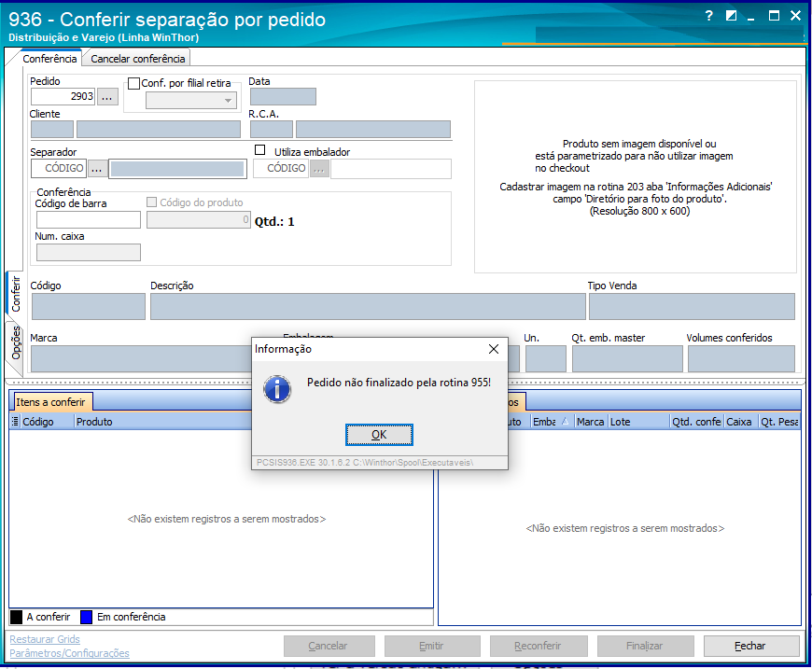812x669 pixels.
Task: Click the Caixa column header
Action: pyautogui.click(x=741, y=422)
